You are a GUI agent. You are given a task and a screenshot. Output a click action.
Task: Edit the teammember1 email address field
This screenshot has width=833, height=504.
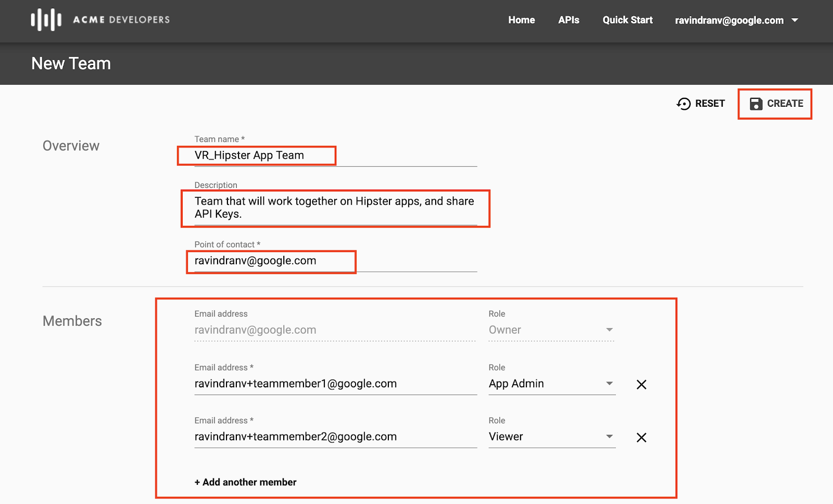(x=336, y=384)
